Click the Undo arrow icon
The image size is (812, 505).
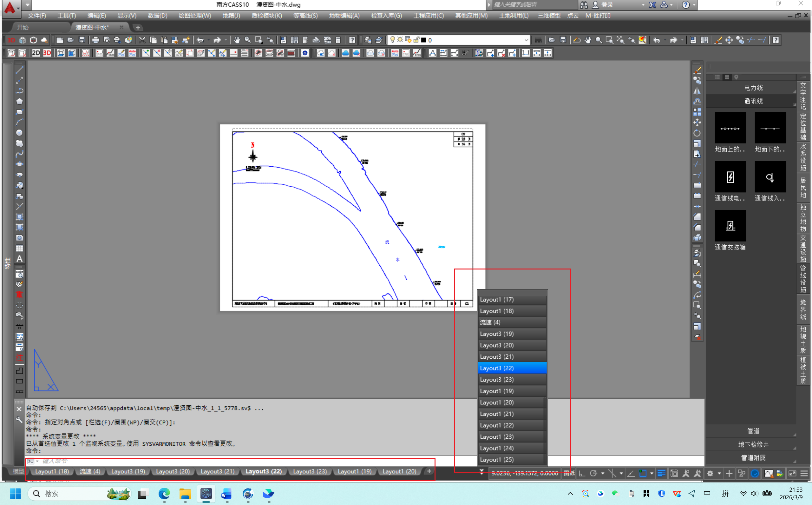(x=200, y=40)
